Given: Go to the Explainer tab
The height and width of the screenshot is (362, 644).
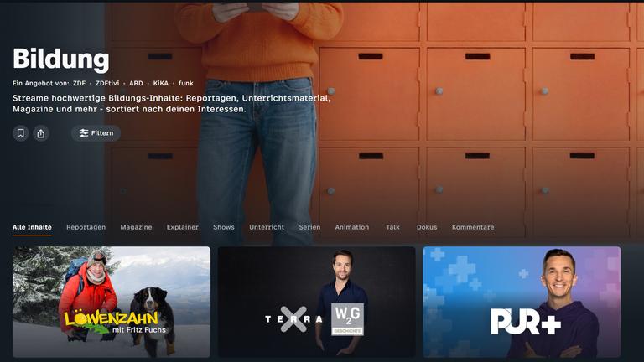Looking at the screenshot, I should pos(182,227).
